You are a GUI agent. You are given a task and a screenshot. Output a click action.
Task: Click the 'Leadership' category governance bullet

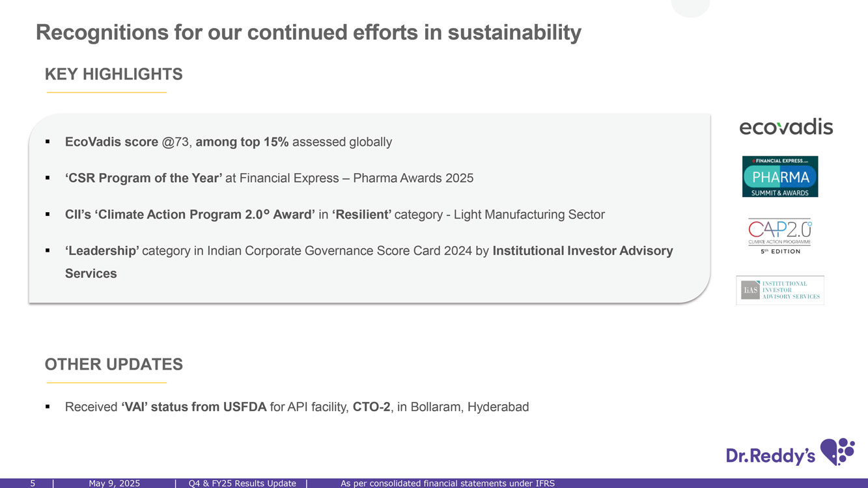click(x=369, y=251)
